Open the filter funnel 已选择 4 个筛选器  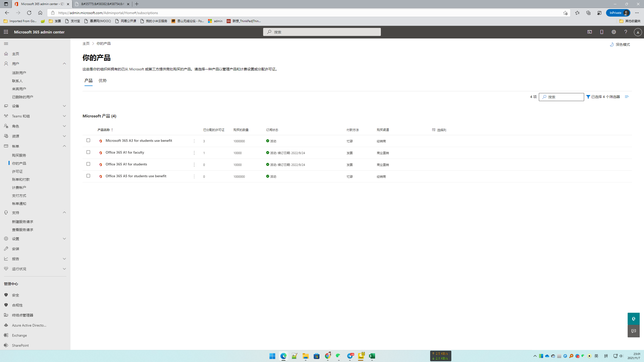pyautogui.click(x=603, y=97)
